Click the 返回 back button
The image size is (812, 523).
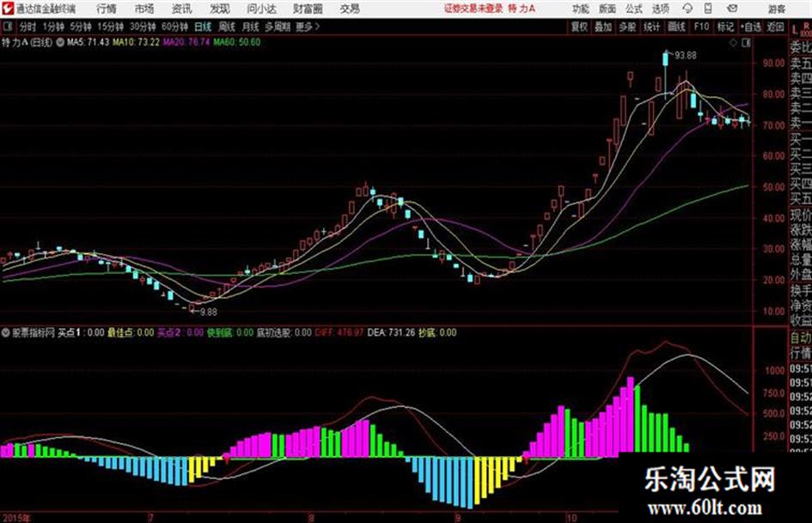(775, 27)
